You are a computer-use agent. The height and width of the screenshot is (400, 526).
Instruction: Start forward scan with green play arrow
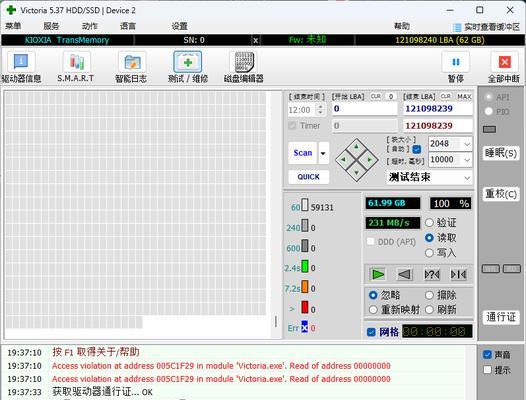tap(377, 274)
